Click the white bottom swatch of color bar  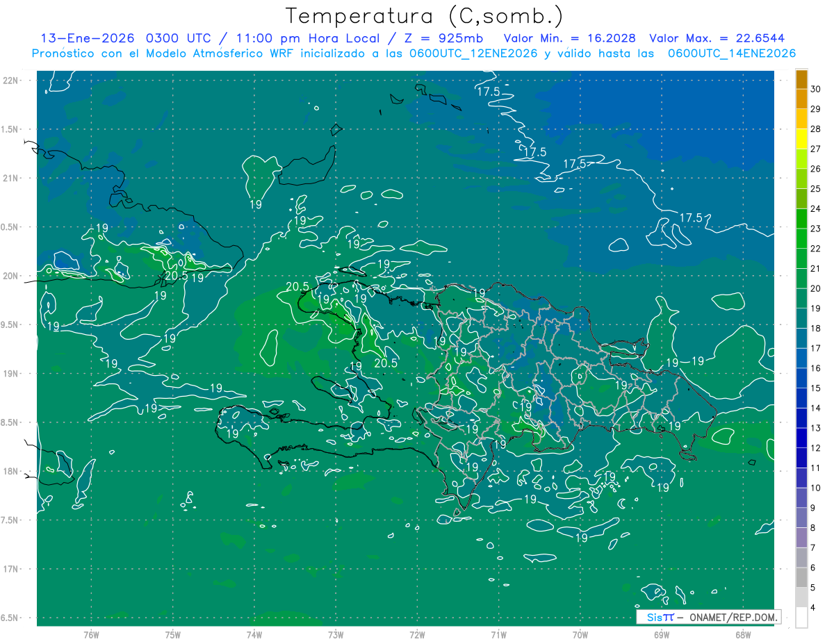(x=801, y=618)
